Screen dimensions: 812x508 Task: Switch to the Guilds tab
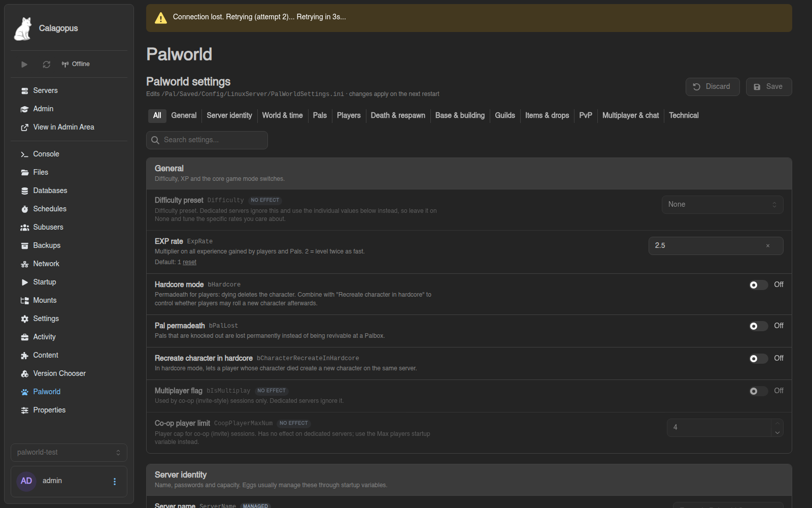point(505,115)
